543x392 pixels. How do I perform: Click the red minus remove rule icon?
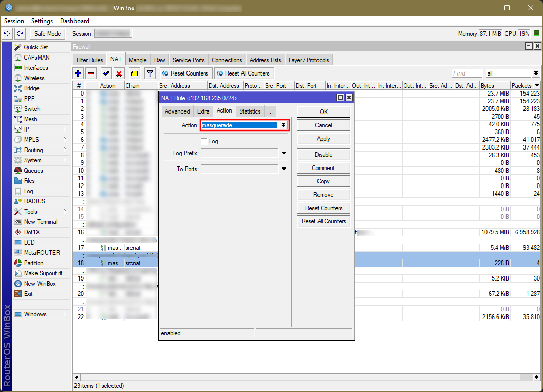(x=91, y=73)
